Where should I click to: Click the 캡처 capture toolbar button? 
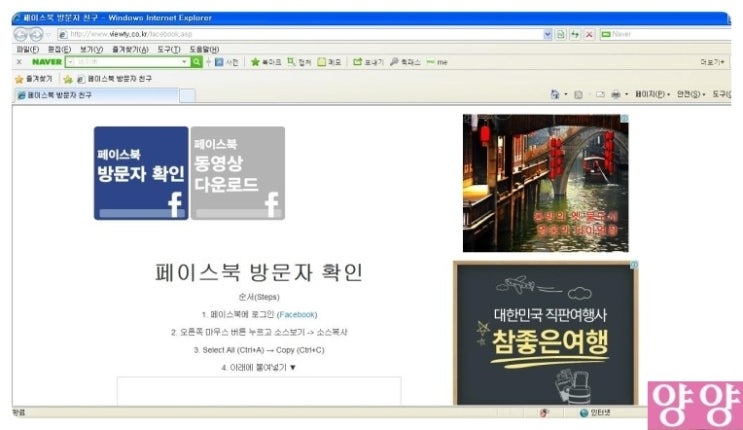point(299,62)
